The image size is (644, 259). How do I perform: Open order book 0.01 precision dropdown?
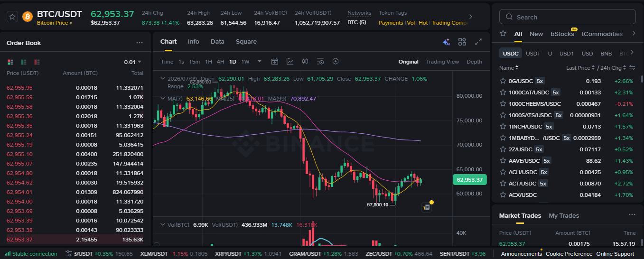click(x=133, y=62)
